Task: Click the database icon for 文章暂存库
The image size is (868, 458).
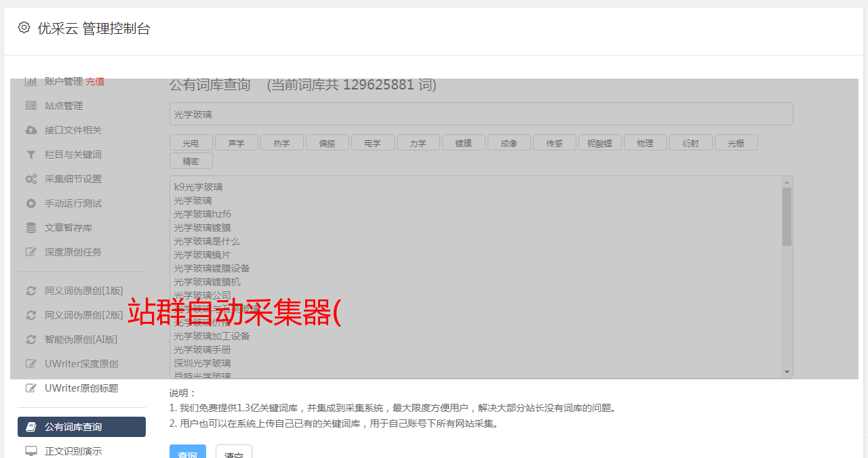Action: click(31, 228)
